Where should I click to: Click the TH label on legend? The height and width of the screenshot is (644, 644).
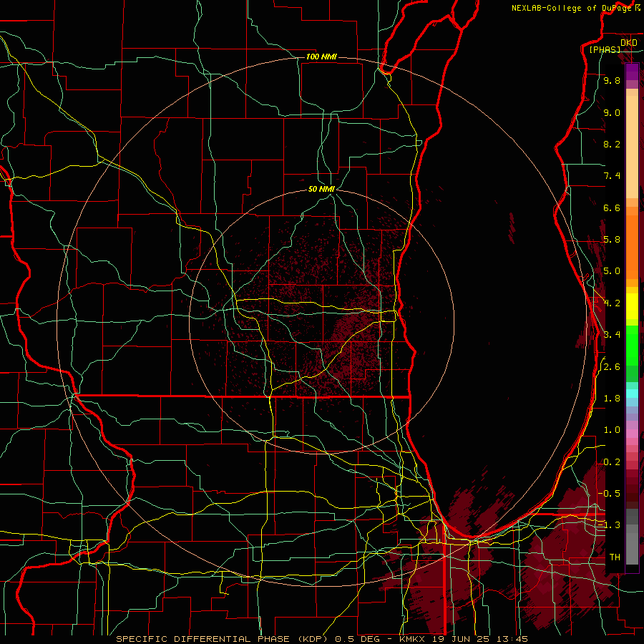point(615,557)
